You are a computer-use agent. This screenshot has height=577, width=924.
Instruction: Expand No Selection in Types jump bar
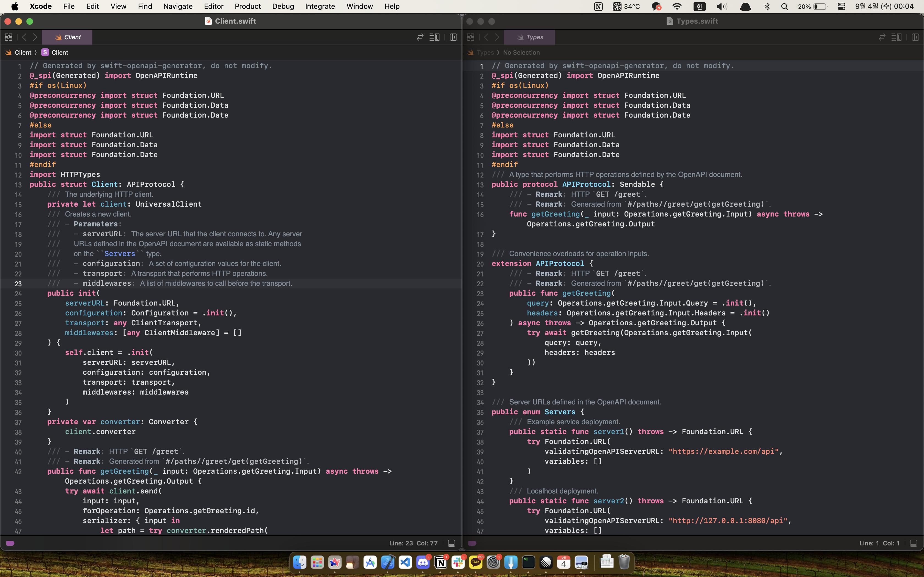point(521,52)
